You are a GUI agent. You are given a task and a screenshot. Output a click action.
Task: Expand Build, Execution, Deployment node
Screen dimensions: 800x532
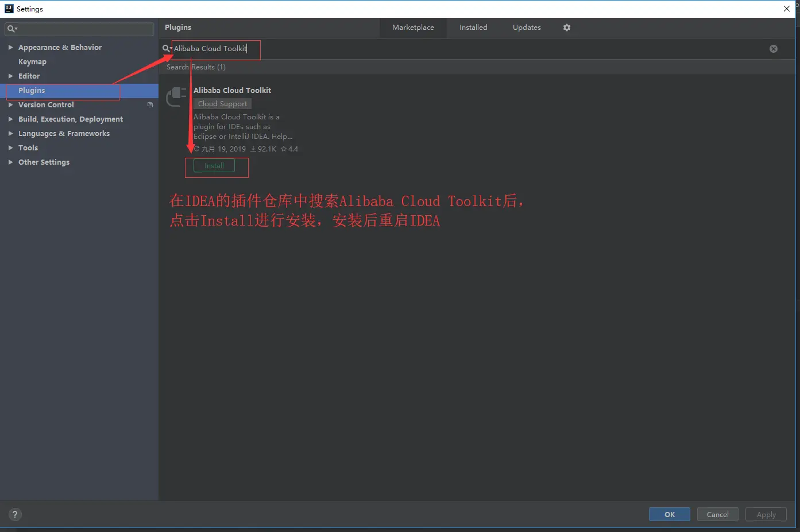pyautogui.click(x=10, y=119)
